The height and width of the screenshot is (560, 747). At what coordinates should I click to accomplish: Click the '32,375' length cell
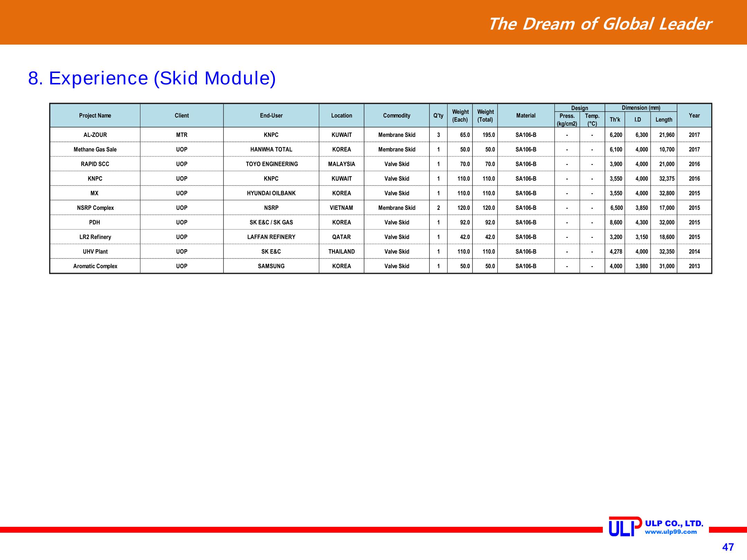(x=664, y=179)
